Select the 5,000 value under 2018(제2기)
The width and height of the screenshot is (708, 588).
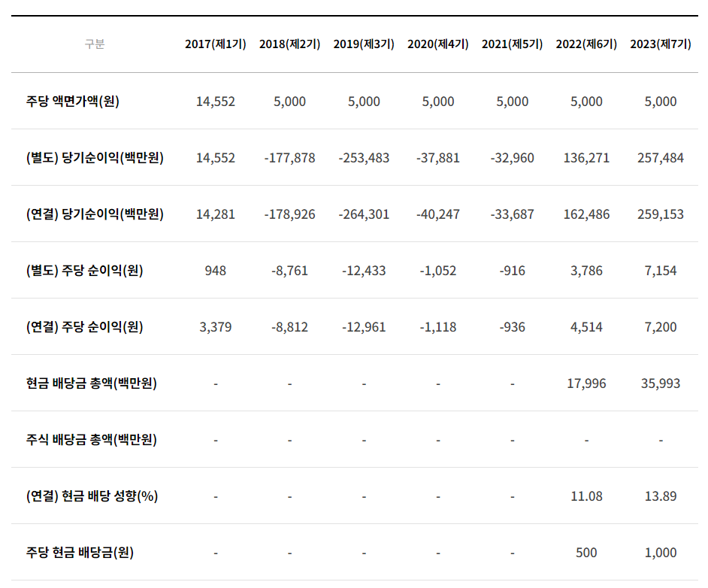coord(289,102)
